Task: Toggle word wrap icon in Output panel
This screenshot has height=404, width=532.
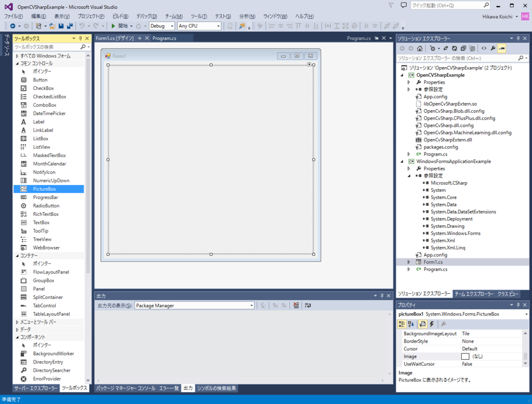Action: [308, 305]
